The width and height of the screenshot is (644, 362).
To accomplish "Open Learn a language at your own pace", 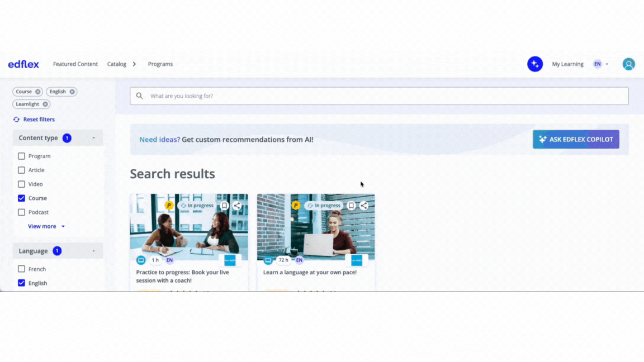I will (310, 272).
